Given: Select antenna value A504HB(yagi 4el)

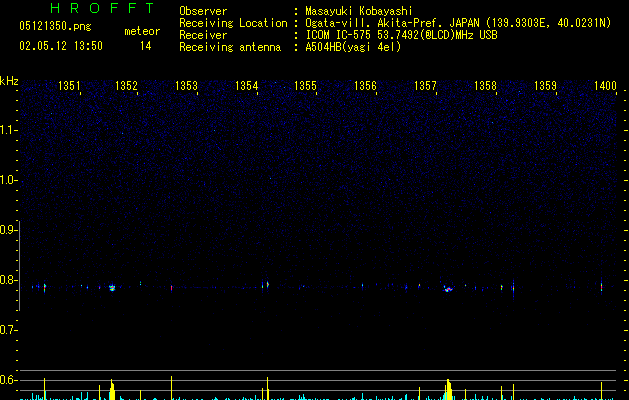Looking at the screenshot, I should [x=353, y=47].
